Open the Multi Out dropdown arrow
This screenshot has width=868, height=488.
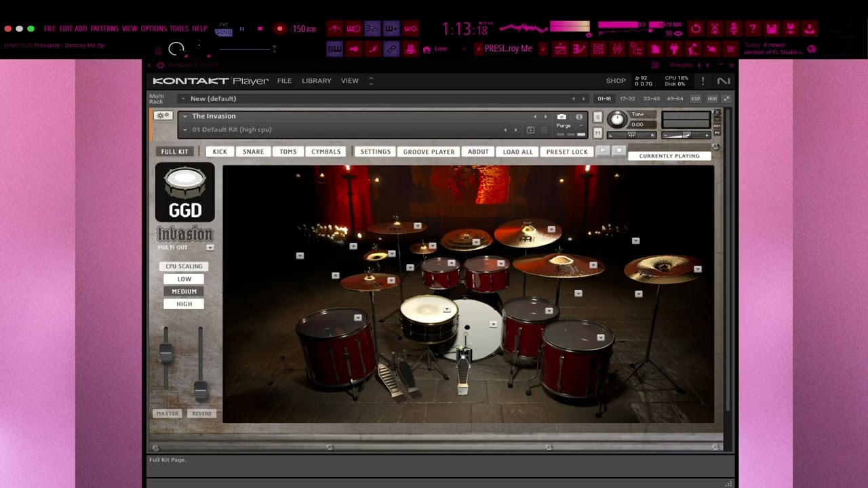point(210,247)
